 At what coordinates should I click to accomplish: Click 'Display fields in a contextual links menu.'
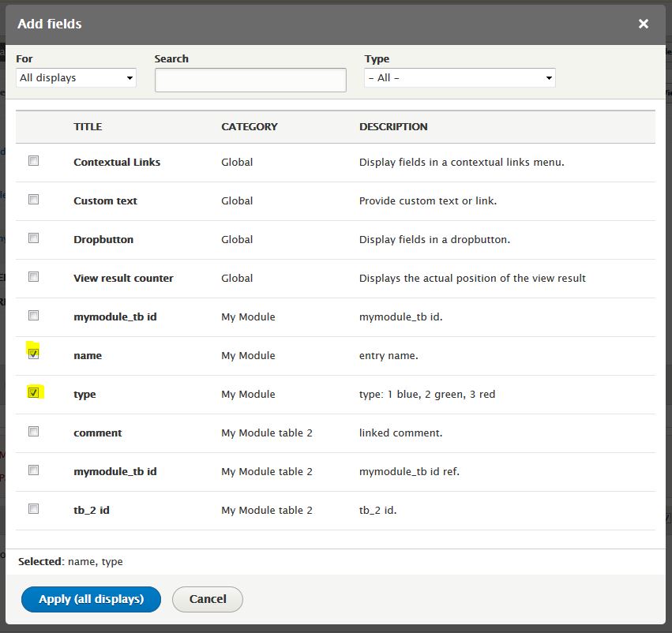click(462, 163)
